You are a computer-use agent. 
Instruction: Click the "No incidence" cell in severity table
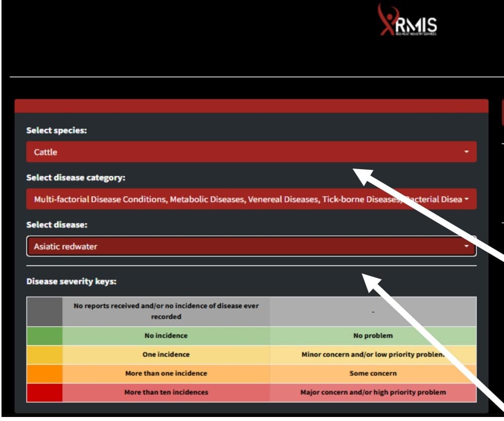[166, 336]
